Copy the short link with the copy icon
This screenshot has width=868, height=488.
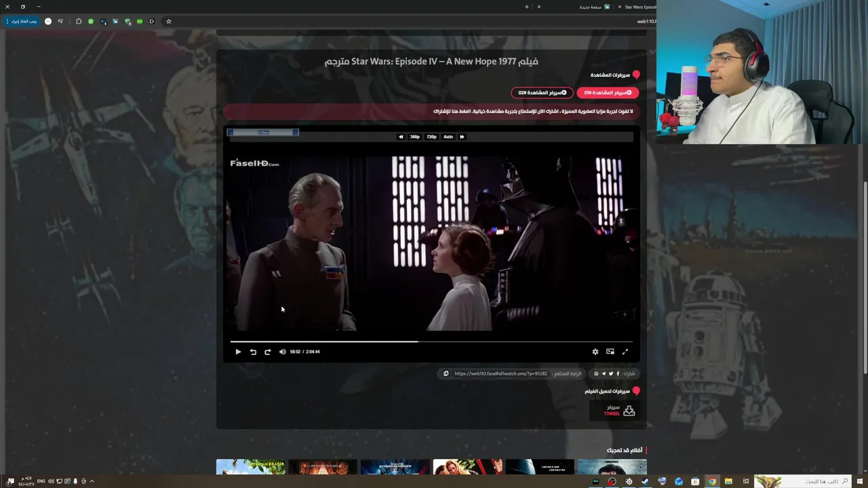tap(446, 373)
